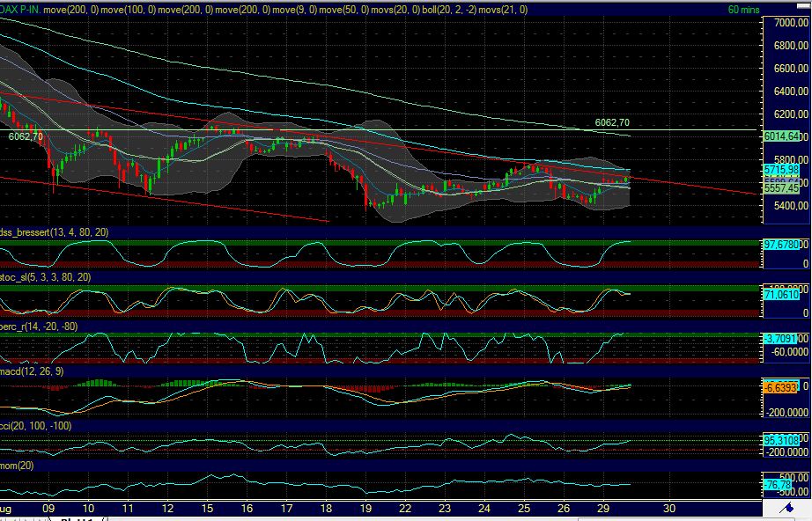
Task: Select the mom(20) panel label
Action: point(18,465)
